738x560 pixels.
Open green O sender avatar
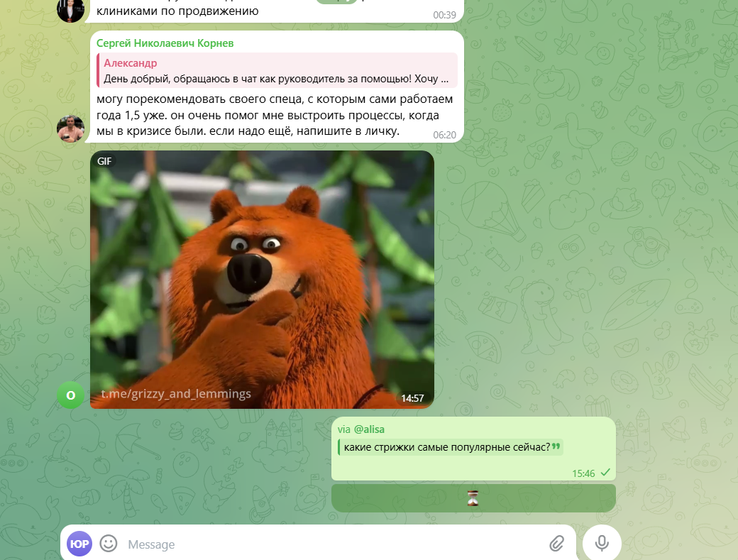[x=70, y=395]
